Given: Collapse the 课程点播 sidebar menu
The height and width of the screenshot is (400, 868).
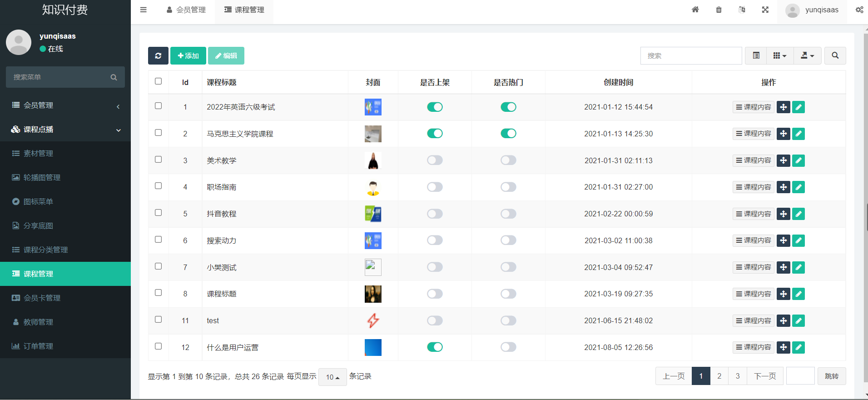Looking at the screenshot, I should pyautogui.click(x=65, y=130).
